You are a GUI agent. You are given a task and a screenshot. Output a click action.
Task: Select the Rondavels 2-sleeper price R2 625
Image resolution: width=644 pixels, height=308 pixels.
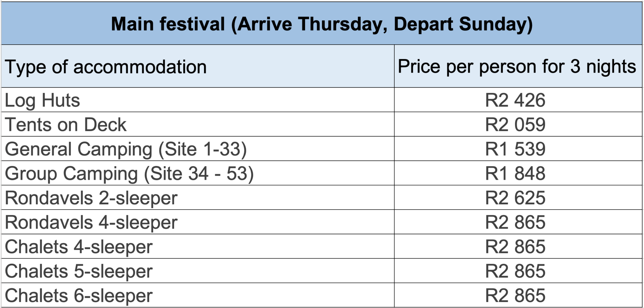pos(515,198)
